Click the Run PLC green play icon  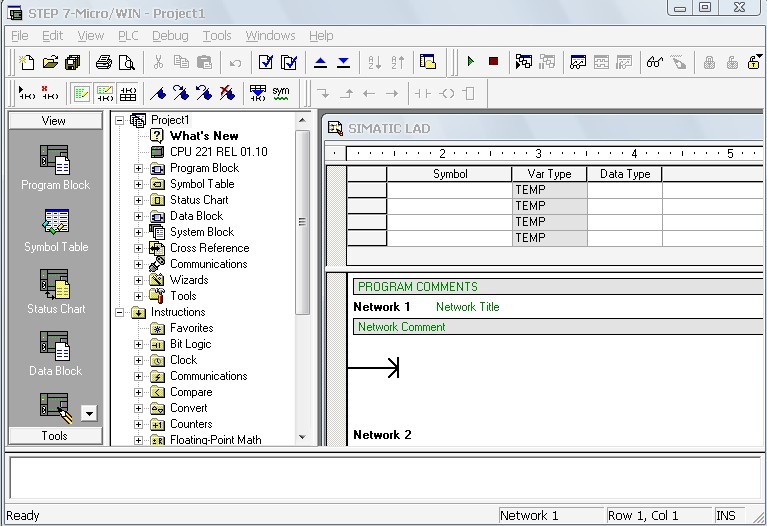[x=471, y=62]
